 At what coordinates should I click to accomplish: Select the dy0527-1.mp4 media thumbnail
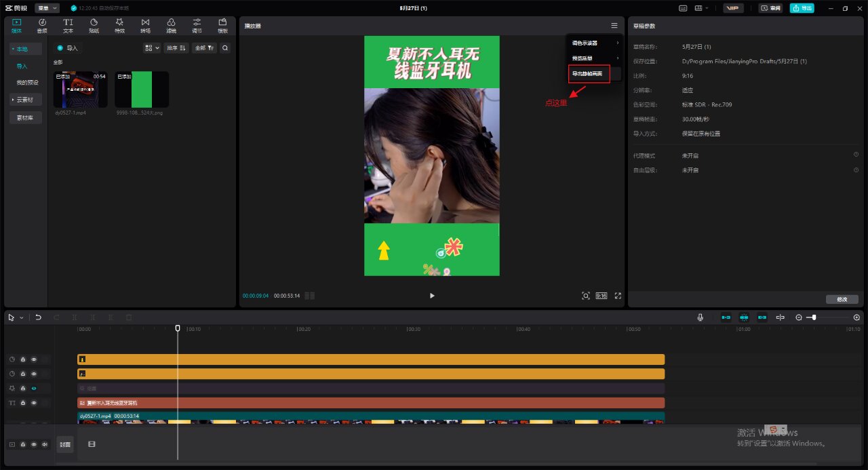(80, 90)
